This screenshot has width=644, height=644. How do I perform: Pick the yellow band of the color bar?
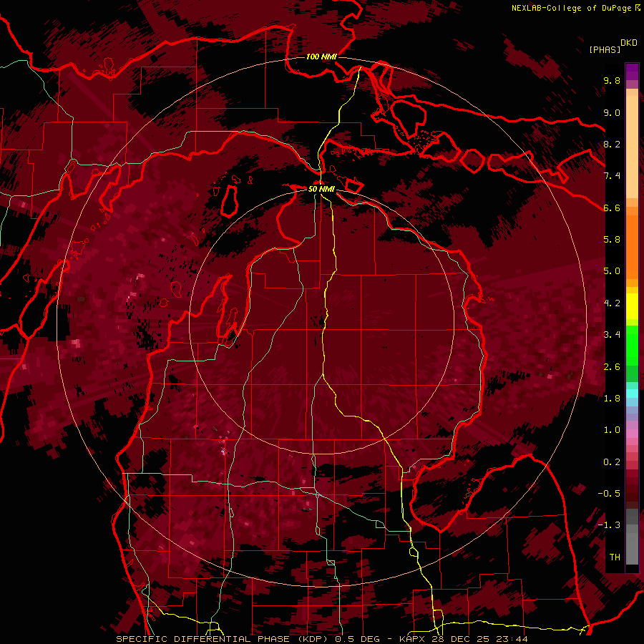(632, 306)
